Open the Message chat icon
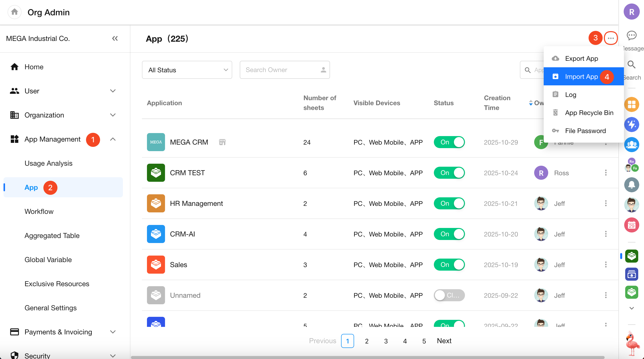 pyautogui.click(x=631, y=36)
